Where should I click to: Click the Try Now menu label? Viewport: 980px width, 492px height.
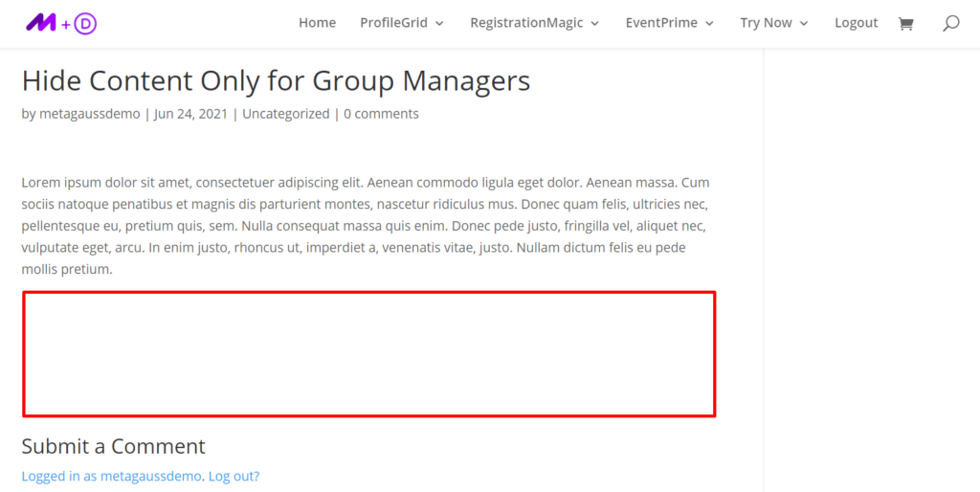[766, 23]
